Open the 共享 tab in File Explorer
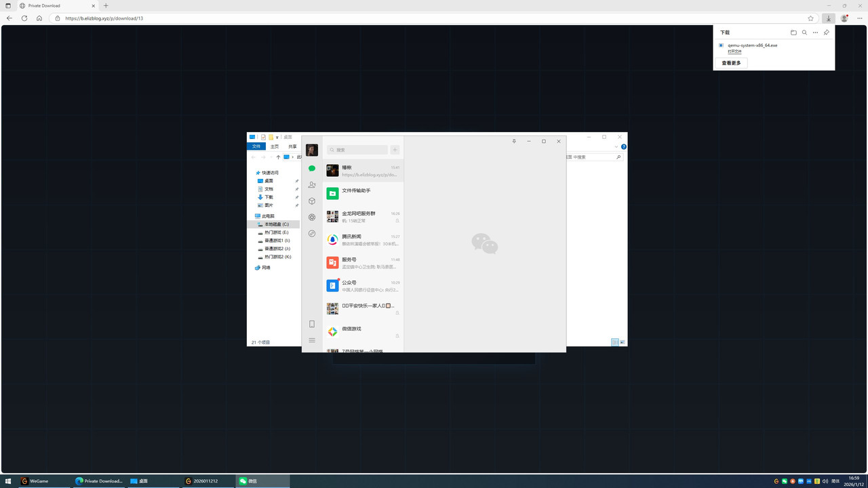The height and width of the screenshot is (488, 868). 292,146
